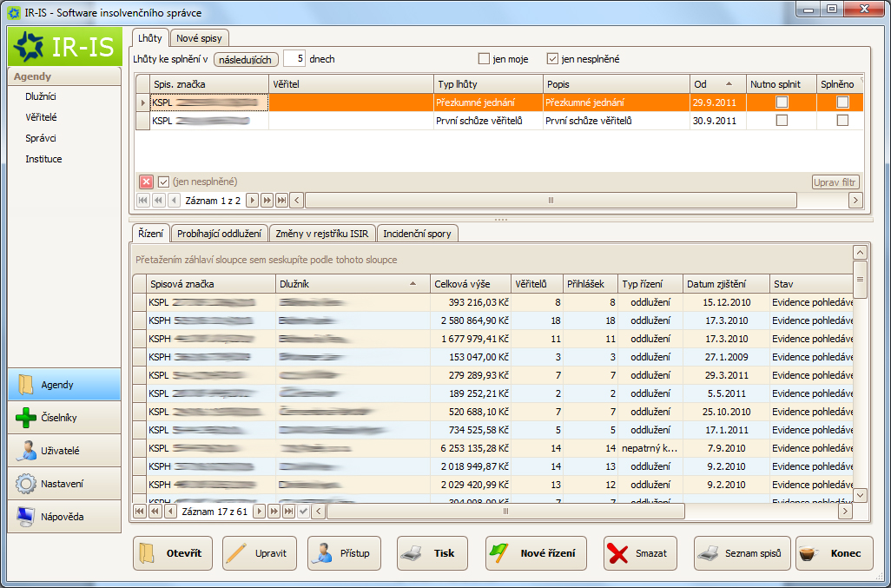891x588 pixels.
Task: Check Nutno splnit for the 30.9.2011 row
Action: pos(782,121)
